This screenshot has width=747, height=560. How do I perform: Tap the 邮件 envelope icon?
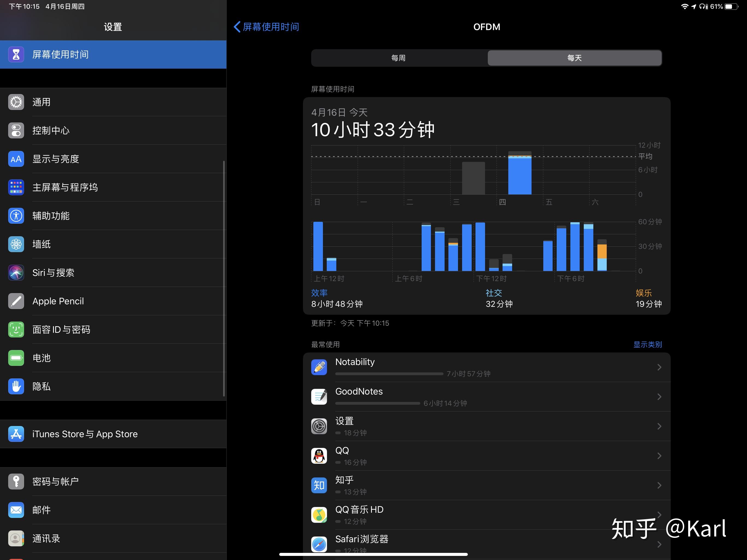click(16, 510)
